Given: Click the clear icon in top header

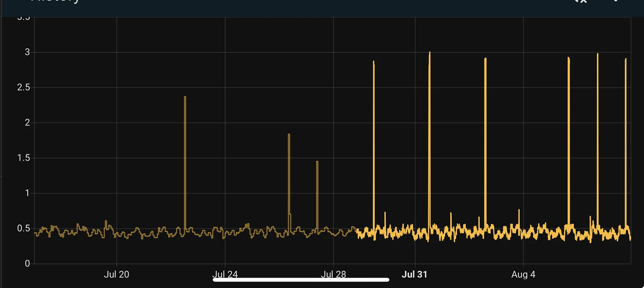Looking at the screenshot, I should pos(581,1).
